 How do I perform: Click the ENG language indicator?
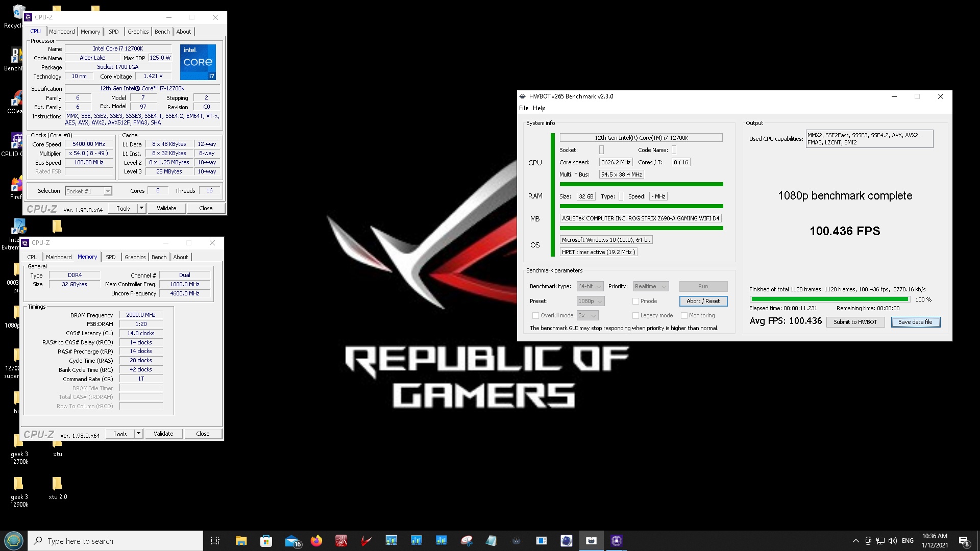click(908, 541)
